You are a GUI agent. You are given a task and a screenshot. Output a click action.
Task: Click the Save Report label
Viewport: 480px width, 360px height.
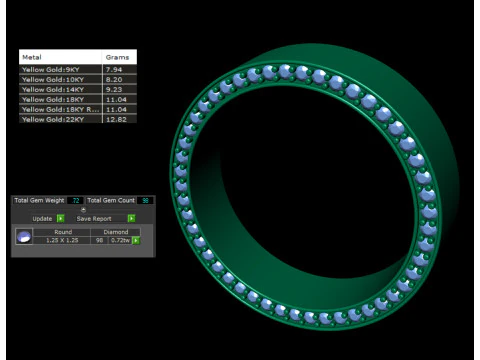(94, 219)
